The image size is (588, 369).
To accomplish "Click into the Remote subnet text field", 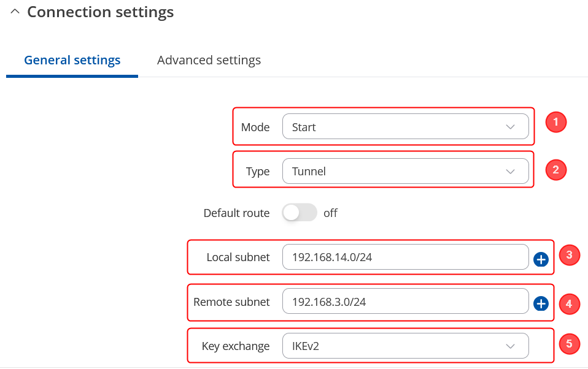I will [405, 302].
